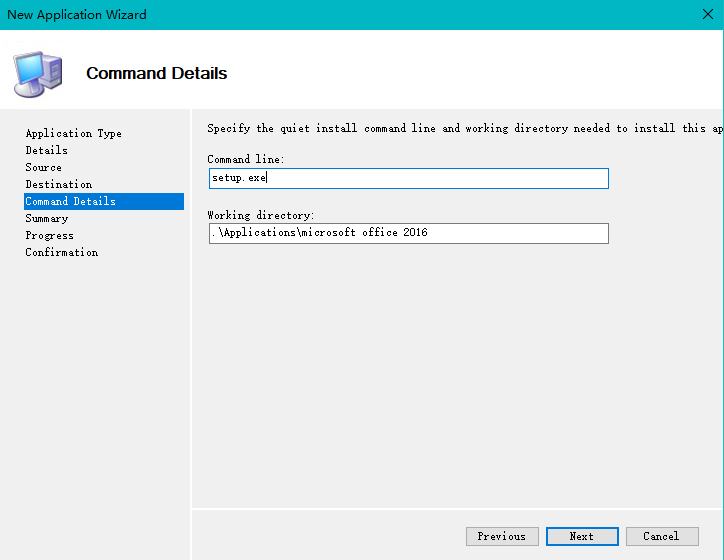Click the Command line label
The width and height of the screenshot is (724, 560).
pyautogui.click(x=246, y=159)
